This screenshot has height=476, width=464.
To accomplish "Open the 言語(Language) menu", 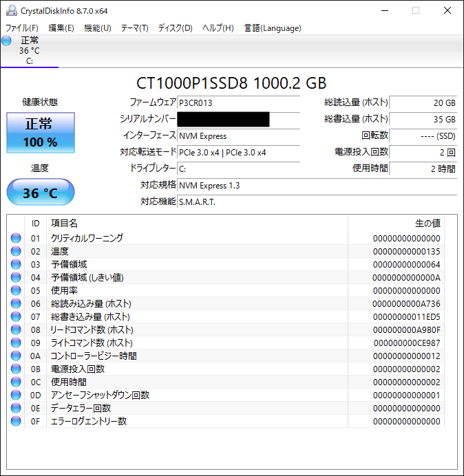I will pyautogui.click(x=273, y=28).
